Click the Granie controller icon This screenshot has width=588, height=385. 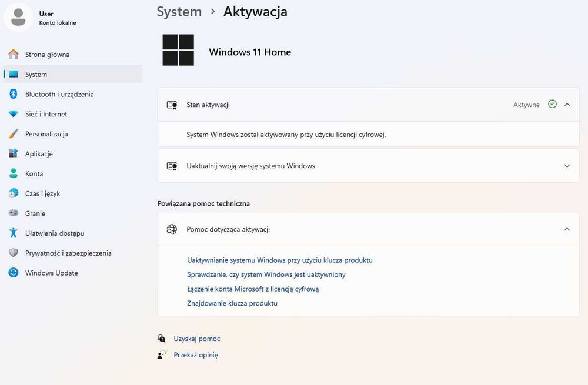coord(13,213)
